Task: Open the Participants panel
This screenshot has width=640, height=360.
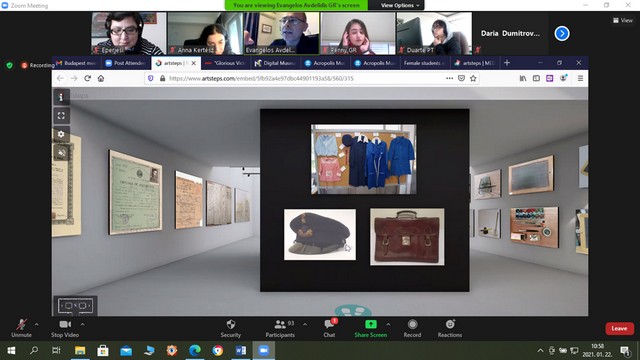Action: (280, 329)
